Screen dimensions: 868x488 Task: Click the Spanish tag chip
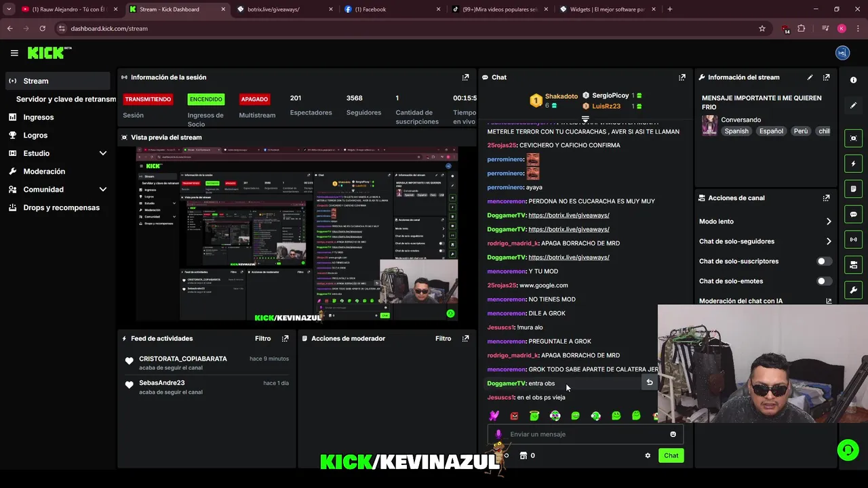click(736, 131)
